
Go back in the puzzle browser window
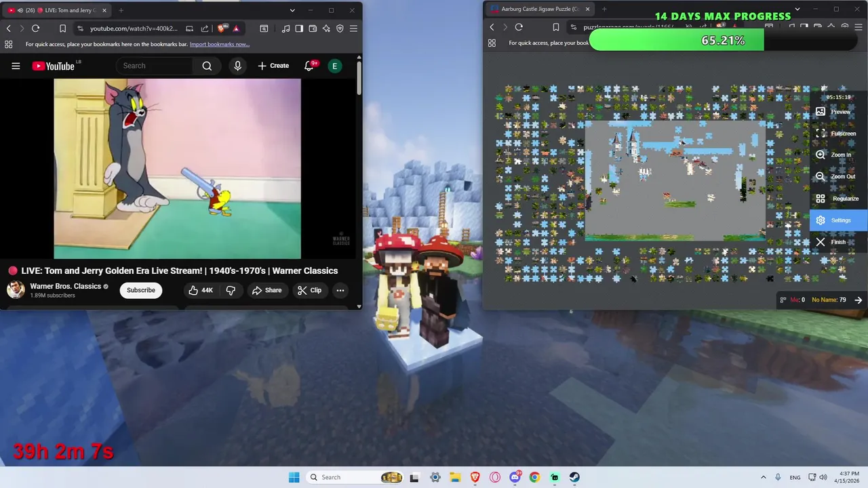[x=492, y=27]
